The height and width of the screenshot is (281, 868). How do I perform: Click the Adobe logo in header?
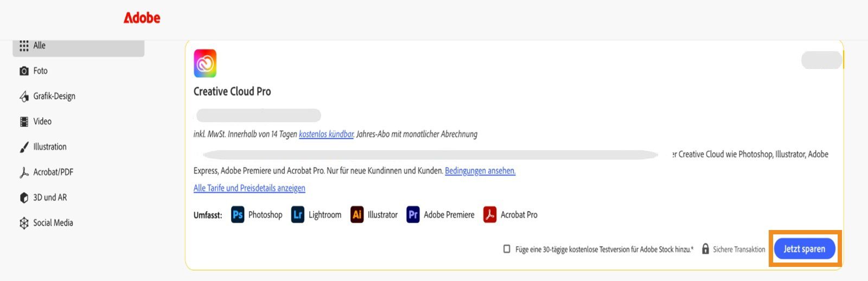(x=142, y=18)
